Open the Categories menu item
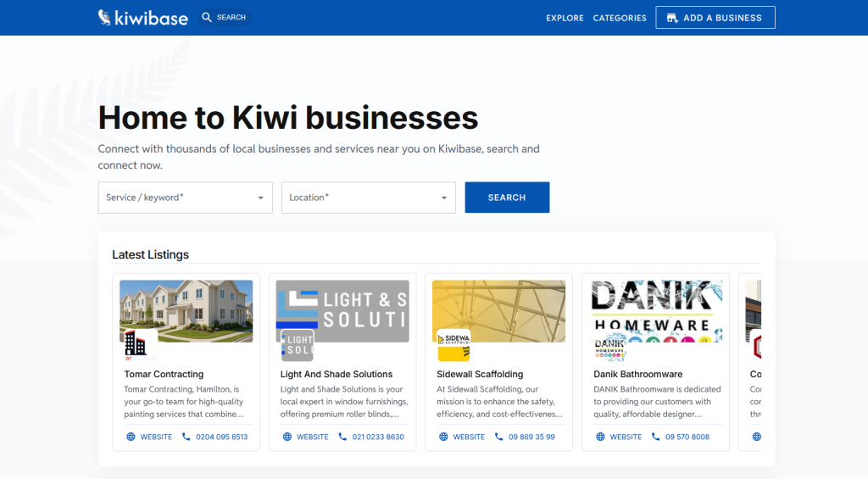This screenshot has height=479, width=868. coord(620,18)
